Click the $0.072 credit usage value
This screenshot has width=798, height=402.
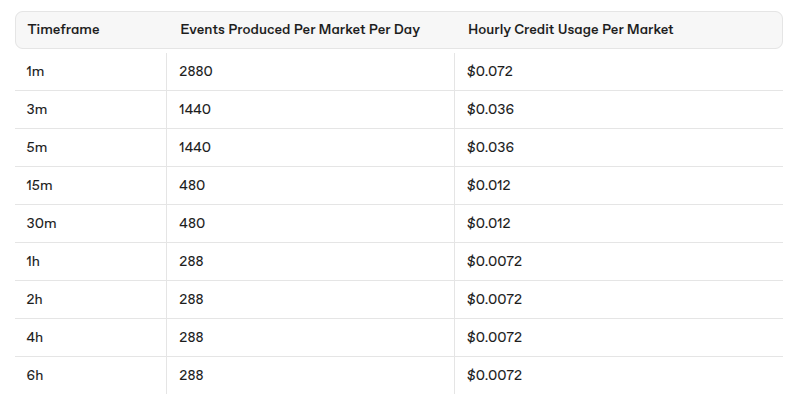pos(490,72)
